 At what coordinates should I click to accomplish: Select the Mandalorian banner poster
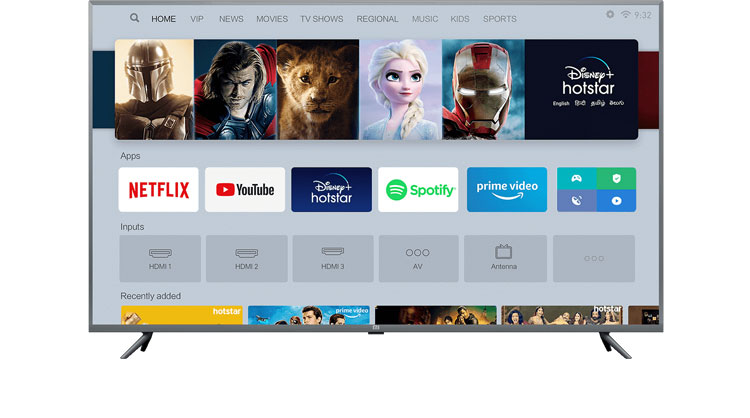(154, 89)
